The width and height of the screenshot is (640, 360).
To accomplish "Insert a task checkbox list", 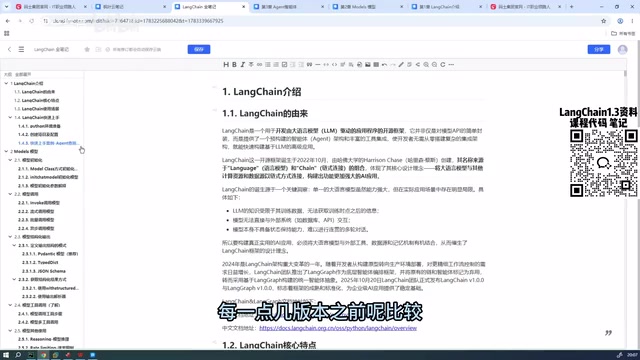I will (x=284, y=64).
